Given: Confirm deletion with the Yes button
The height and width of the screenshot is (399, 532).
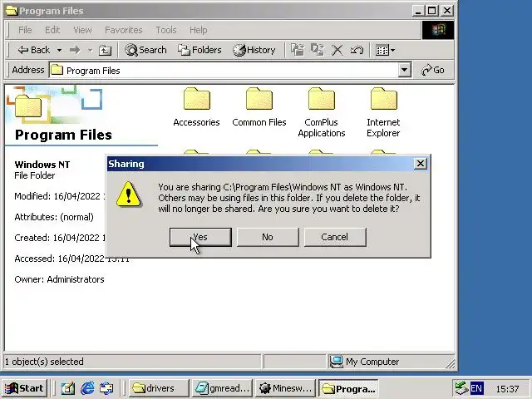Looking at the screenshot, I should pyautogui.click(x=200, y=237).
